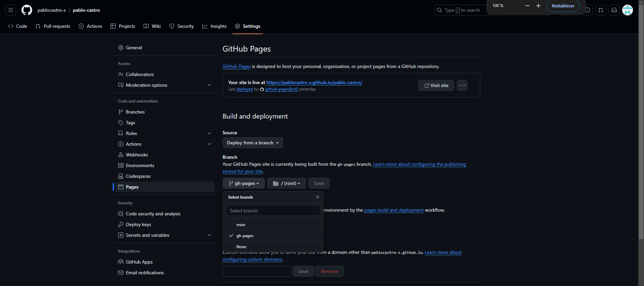Viewport: 644px width, 286px height.
Task: Click the GitHub Pages documentation link
Action: (x=236, y=66)
